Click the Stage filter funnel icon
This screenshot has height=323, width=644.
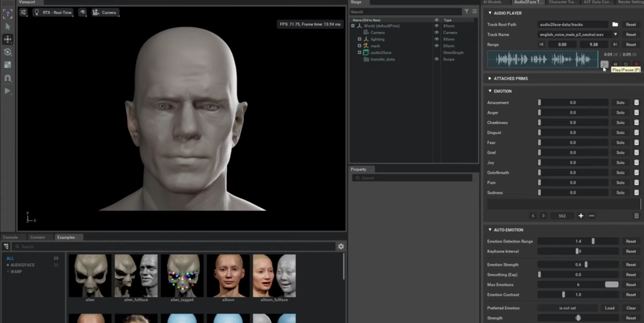pos(467,12)
